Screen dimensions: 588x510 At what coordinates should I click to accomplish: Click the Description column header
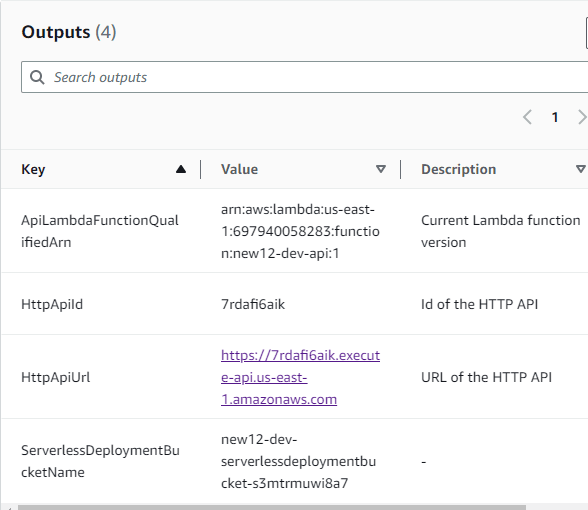tap(459, 170)
